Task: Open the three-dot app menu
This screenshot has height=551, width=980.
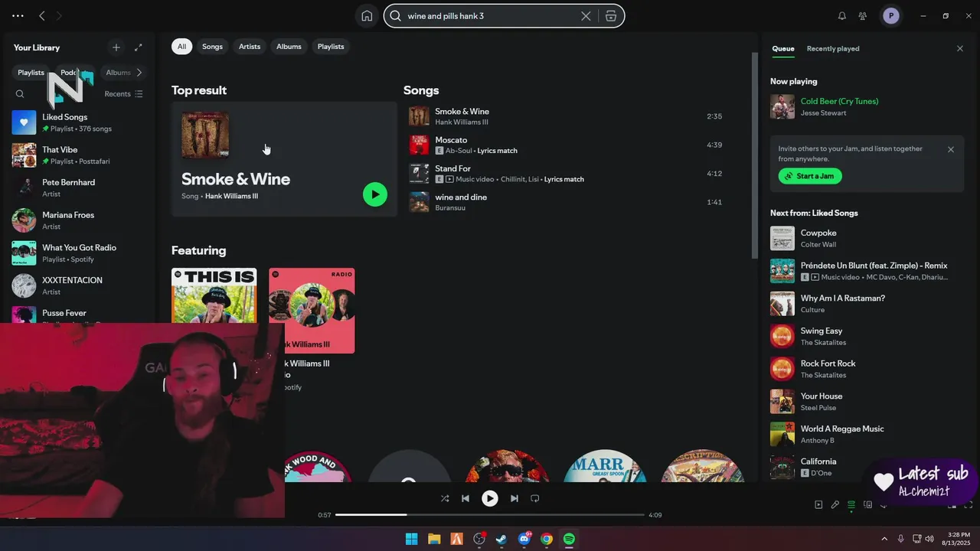Action: tap(18, 16)
